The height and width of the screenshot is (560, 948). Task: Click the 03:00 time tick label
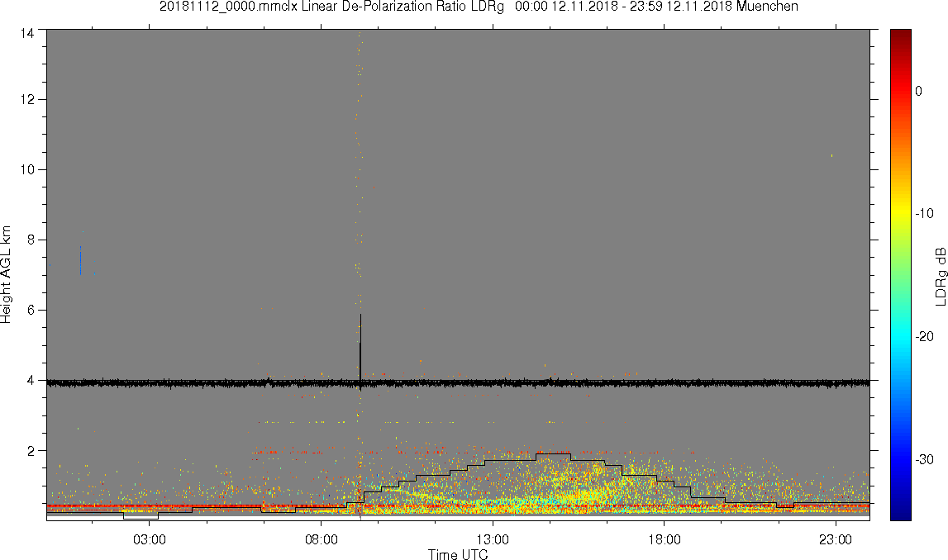click(150, 539)
